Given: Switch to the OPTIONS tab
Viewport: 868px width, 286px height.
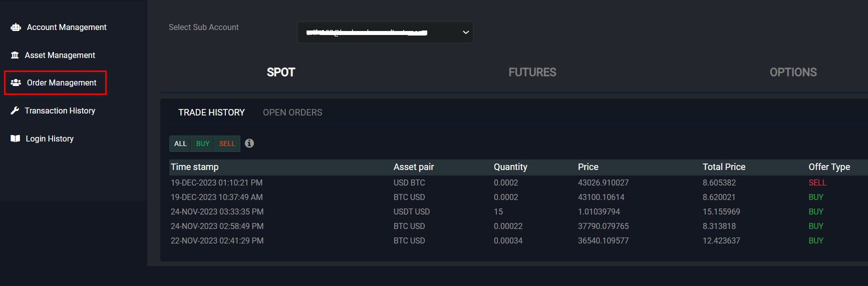Looking at the screenshot, I should [x=793, y=72].
